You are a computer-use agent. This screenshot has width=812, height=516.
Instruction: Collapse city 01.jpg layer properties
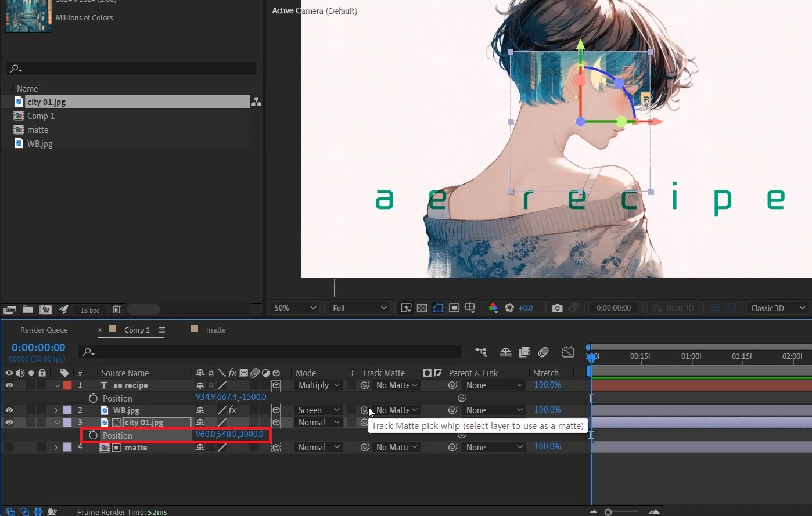point(57,423)
